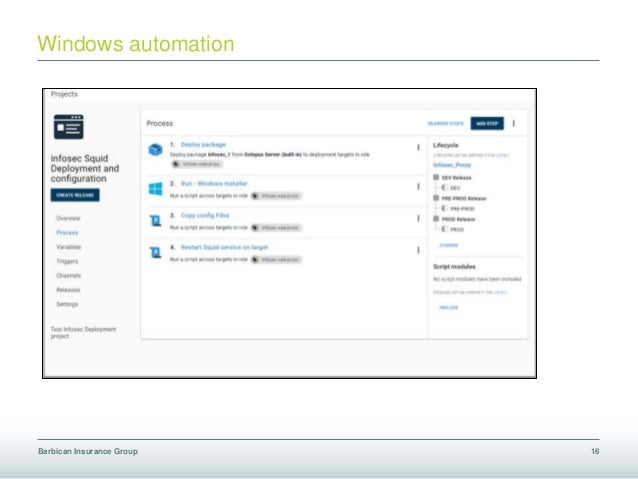Click the PROD environment icon in lifecycle
The width and height of the screenshot is (638, 479).
pos(445,229)
